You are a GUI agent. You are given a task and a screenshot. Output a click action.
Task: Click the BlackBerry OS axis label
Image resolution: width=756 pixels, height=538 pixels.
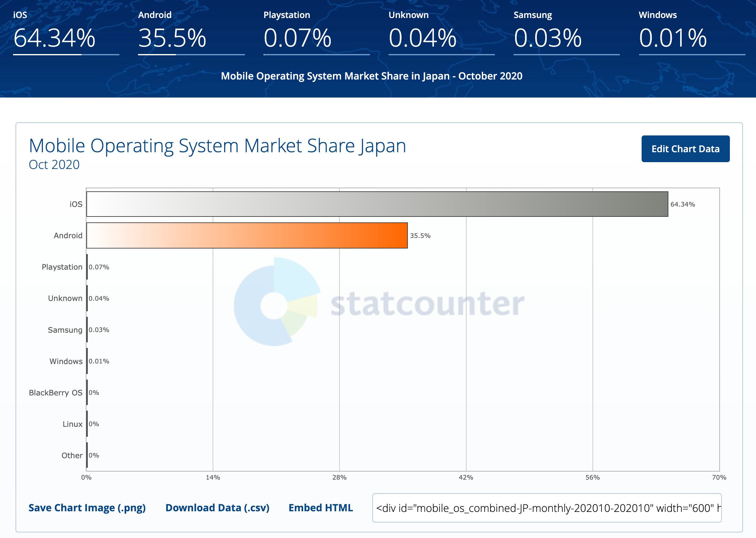coord(55,393)
